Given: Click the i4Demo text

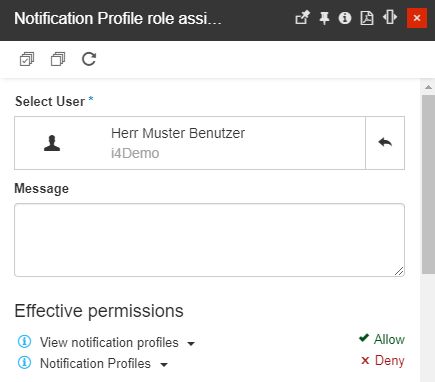Looking at the screenshot, I should tap(135, 153).
